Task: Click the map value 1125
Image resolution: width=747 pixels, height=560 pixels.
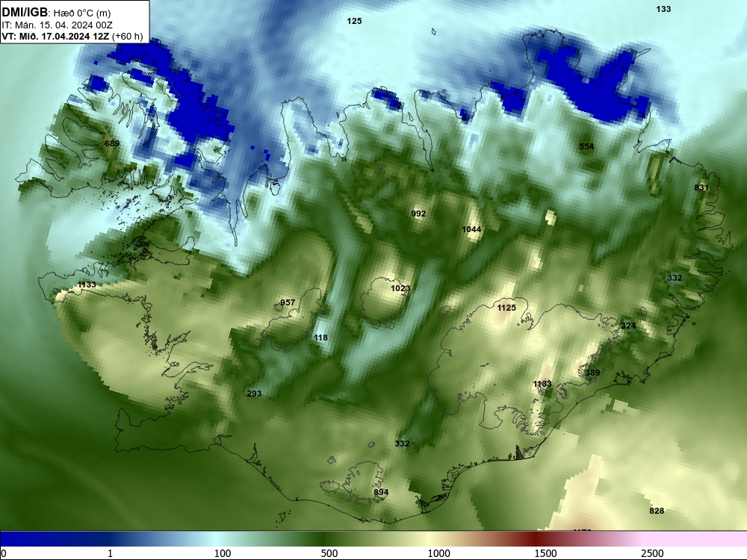Action: 506,308
